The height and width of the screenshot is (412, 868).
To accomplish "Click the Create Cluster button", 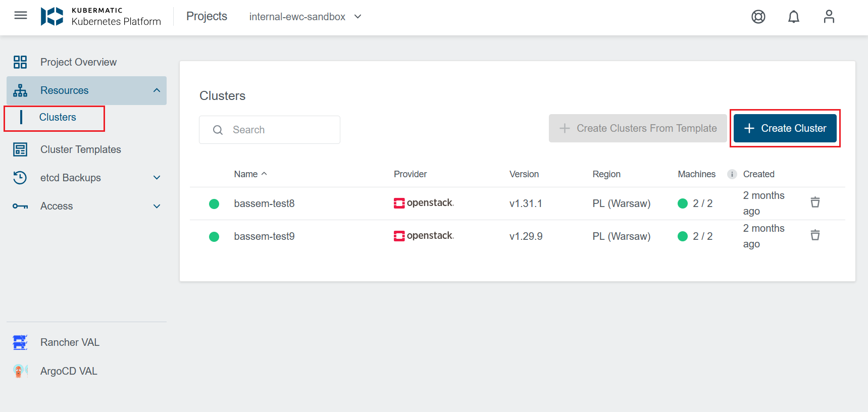I will (785, 128).
